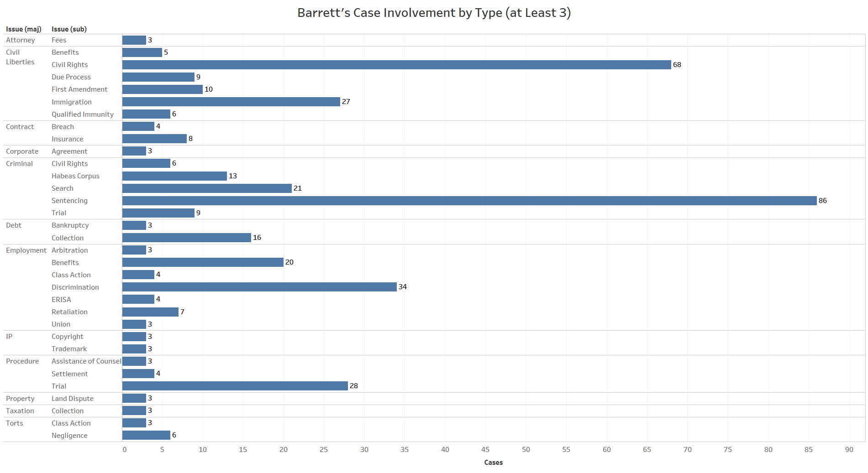Select the chart title 'Barrett's Case Involvement by Type'
Viewport: 868px width, 473px height.
pyautogui.click(x=434, y=13)
